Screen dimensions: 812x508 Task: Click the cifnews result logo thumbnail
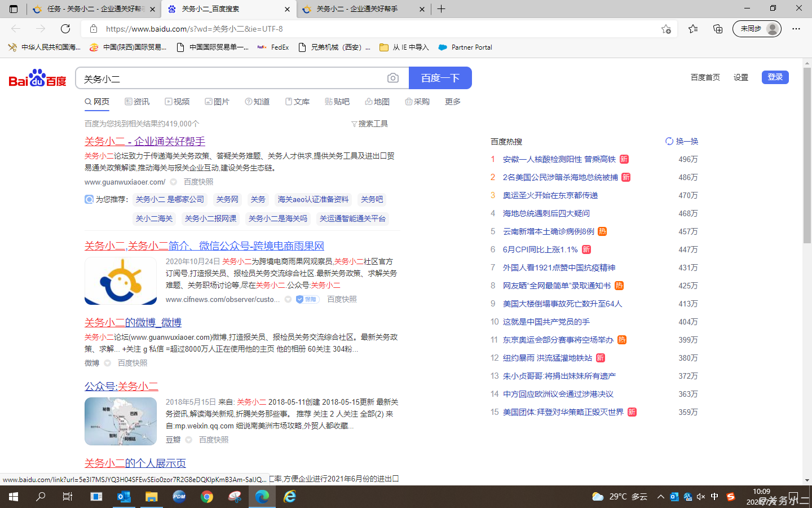121,281
